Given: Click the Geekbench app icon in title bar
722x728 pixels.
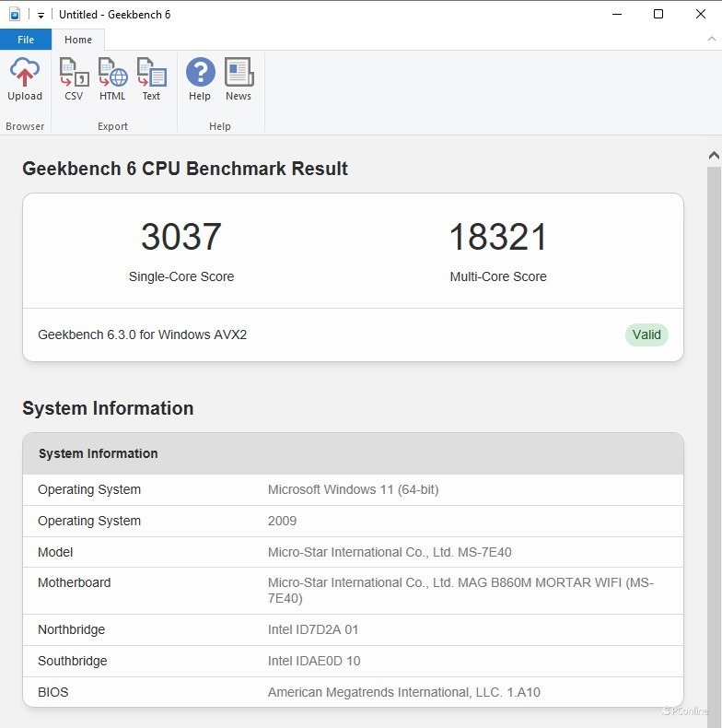Looking at the screenshot, I should tap(15, 15).
